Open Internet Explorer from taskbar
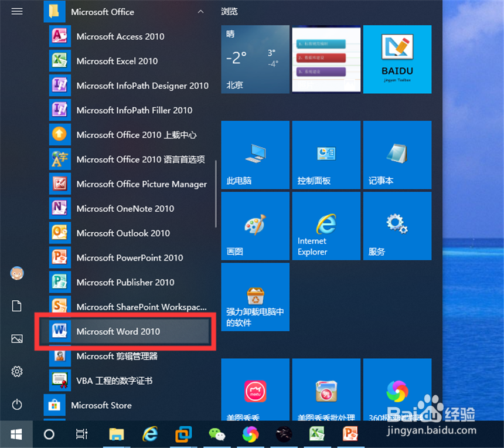 (x=150, y=434)
